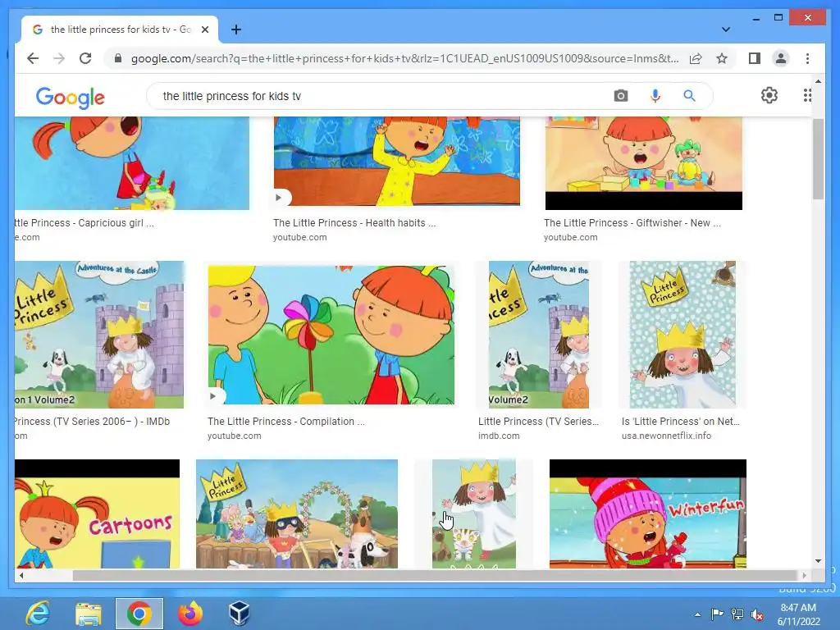This screenshot has height=630, width=840.
Task: Close the little princess tab
Action: (x=204, y=30)
